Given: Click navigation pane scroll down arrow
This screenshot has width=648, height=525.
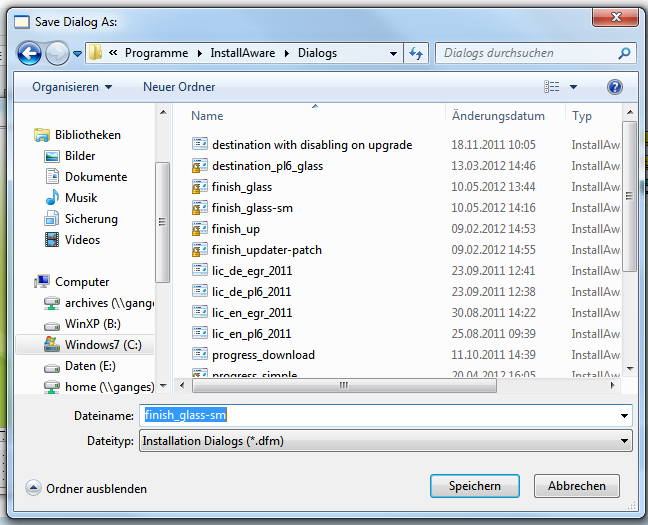Looking at the screenshot, I should pyautogui.click(x=163, y=386).
